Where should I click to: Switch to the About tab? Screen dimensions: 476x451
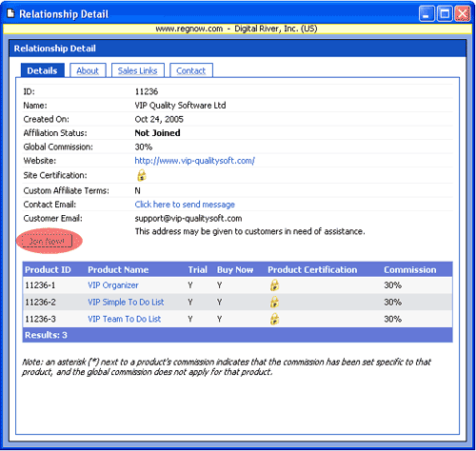point(88,70)
